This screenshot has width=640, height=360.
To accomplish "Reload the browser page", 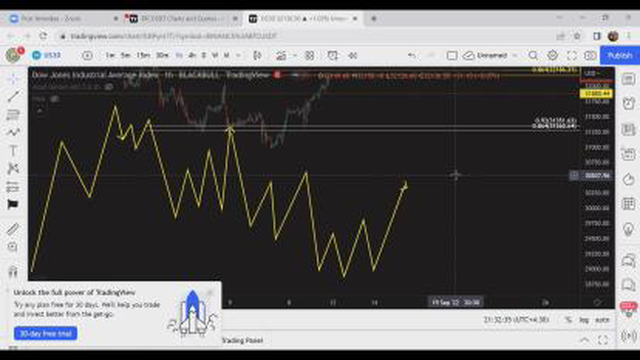I will [x=43, y=36].
